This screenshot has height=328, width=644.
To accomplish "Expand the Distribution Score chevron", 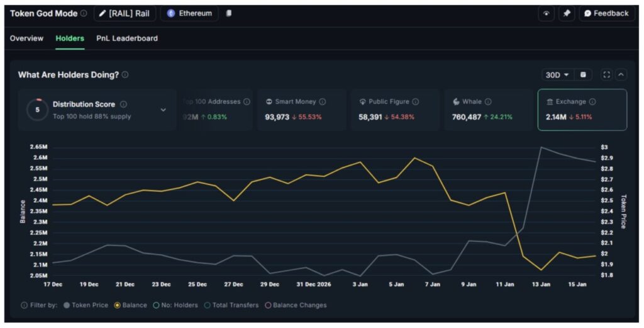I will click(x=164, y=110).
